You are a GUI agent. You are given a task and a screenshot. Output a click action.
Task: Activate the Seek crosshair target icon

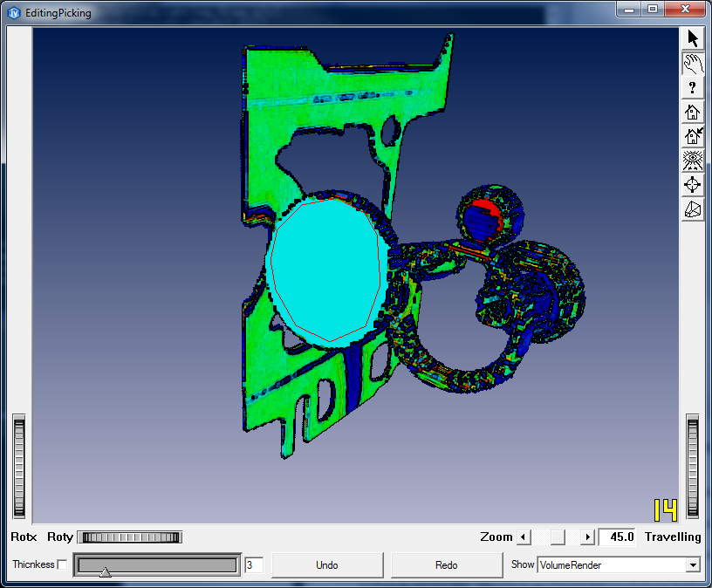pos(693,185)
